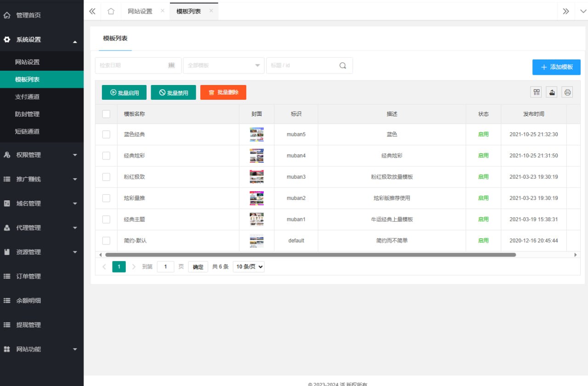Click the double-left arrow tab scroller
Screen dimensions: 588x386
tap(92, 11)
